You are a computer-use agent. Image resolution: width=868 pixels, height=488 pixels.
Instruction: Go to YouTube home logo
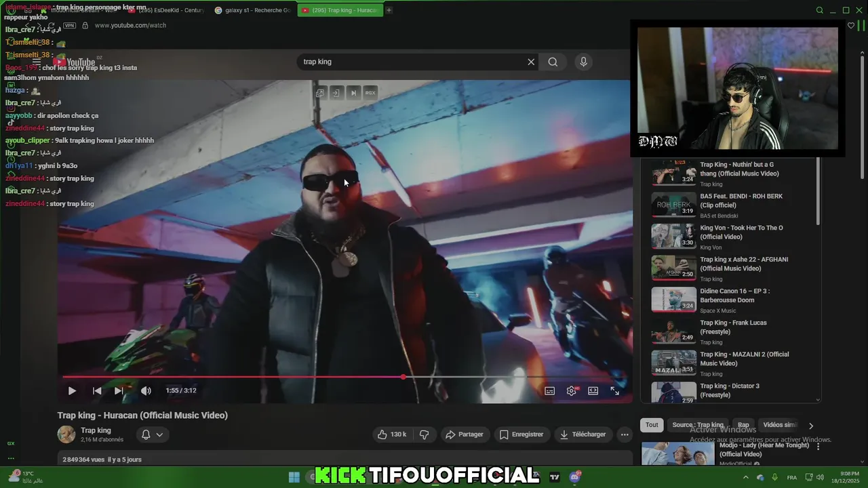click(75, 62)
